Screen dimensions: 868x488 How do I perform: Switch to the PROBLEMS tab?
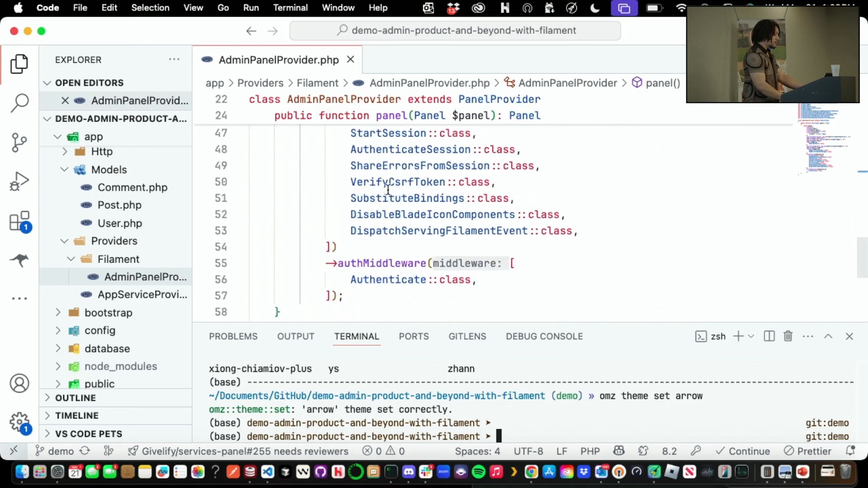[233, 336]
